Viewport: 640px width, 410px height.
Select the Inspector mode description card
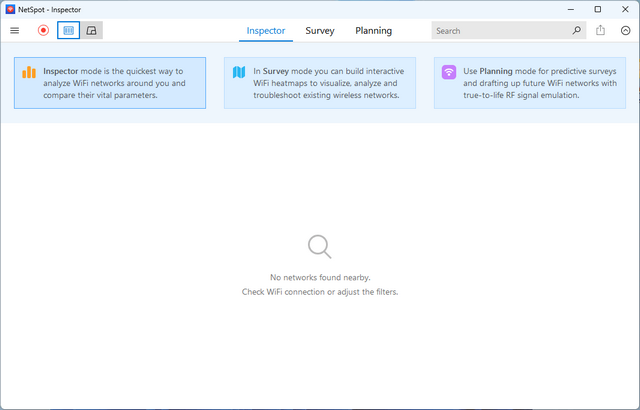coord(110,83)
